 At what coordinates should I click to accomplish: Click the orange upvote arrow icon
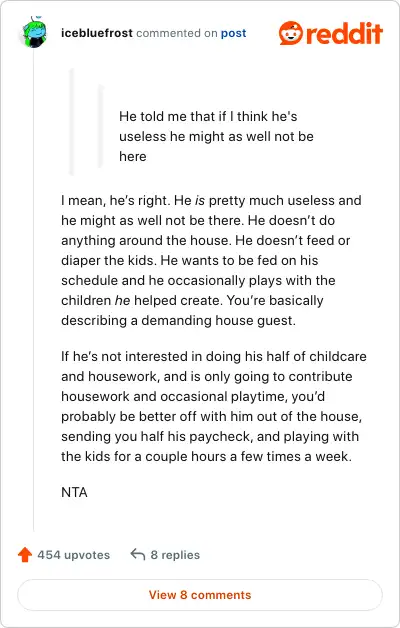25,555
